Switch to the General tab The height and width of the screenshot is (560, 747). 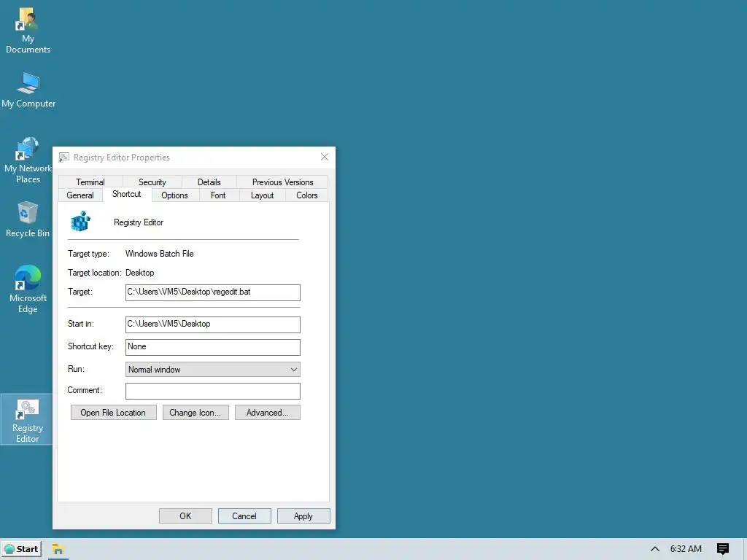80,195
